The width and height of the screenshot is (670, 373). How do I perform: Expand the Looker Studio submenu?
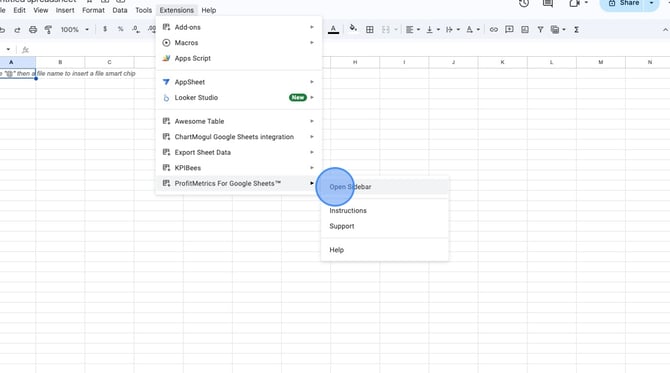point(238,97)
